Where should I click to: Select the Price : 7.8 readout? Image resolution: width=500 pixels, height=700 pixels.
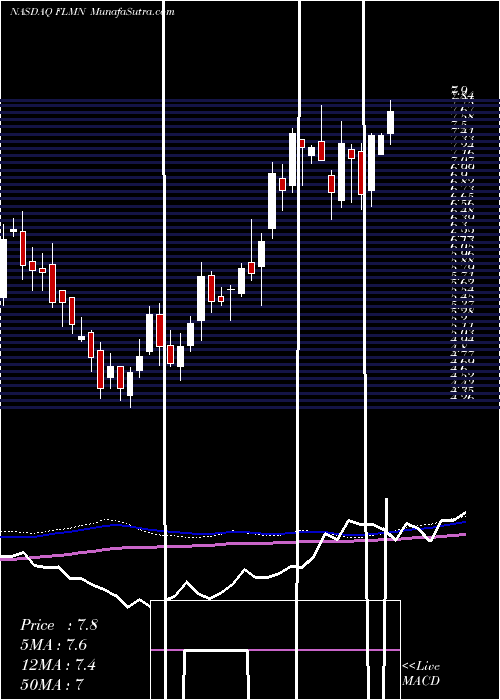[x=58, y=625]
